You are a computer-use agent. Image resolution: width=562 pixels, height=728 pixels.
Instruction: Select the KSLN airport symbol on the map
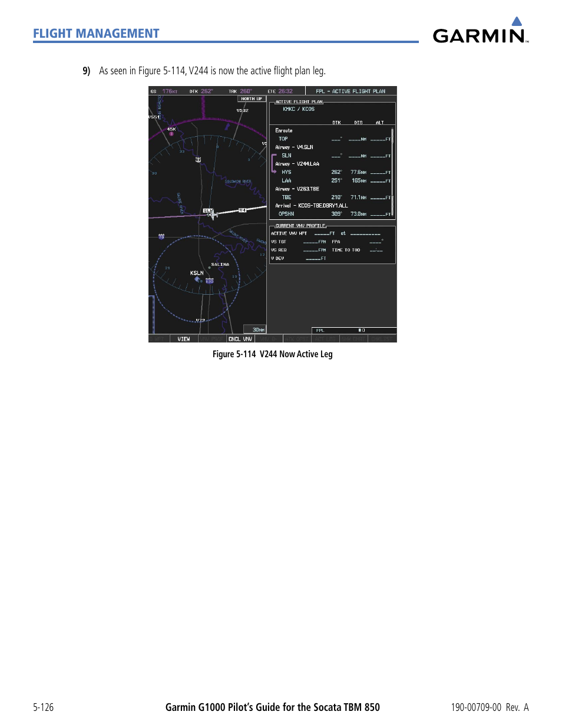point(197,279)
